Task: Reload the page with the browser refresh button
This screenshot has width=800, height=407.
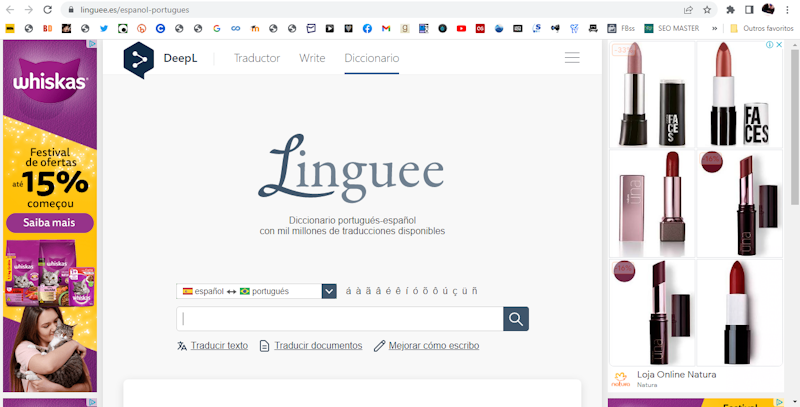Action: [47, 10]
